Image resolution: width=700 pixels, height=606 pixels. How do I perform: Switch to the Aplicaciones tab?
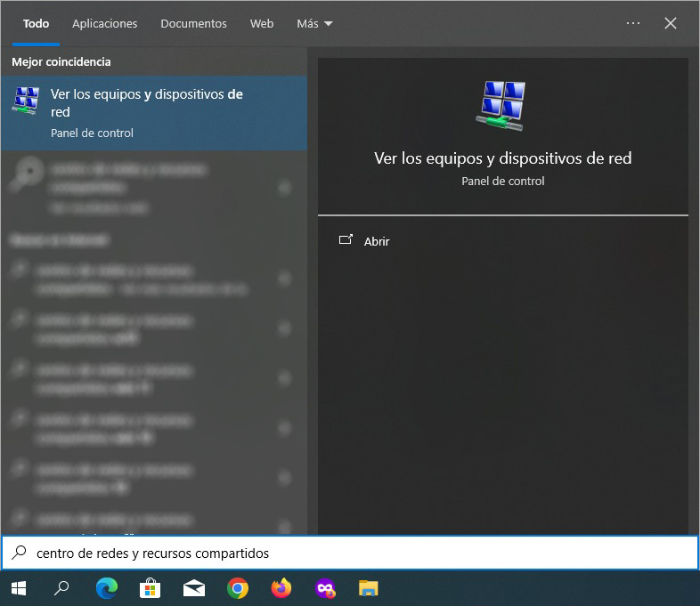click(x=104, y=24)
